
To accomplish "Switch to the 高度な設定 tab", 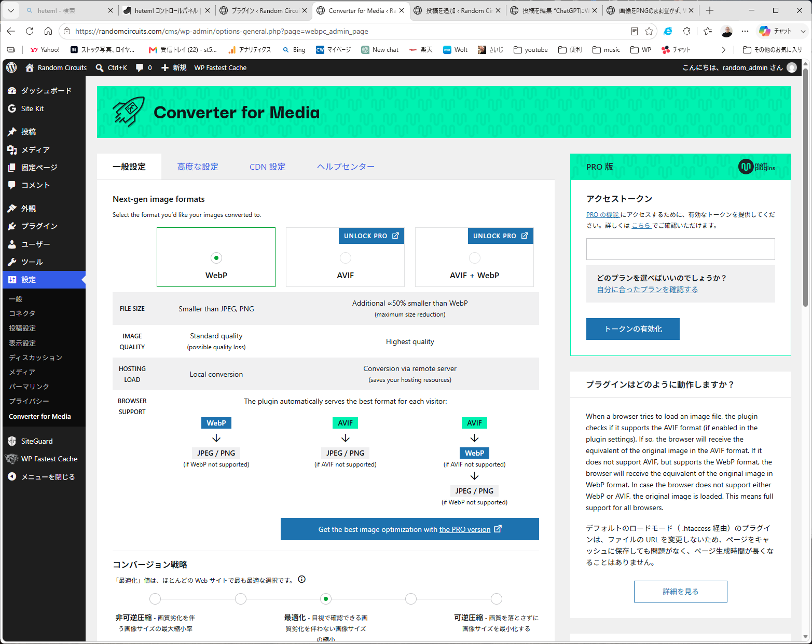I will pyautogui.click(x=198, y=167).
